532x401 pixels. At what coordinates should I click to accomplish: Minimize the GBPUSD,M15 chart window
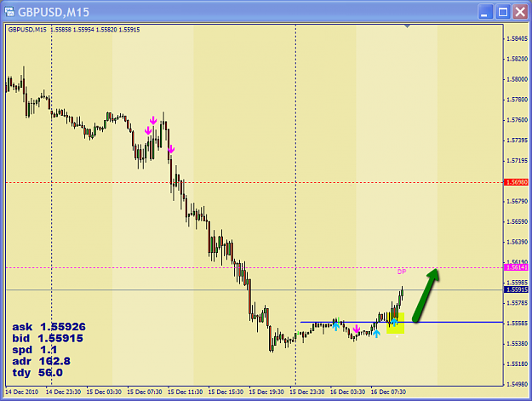pos(485,12)
